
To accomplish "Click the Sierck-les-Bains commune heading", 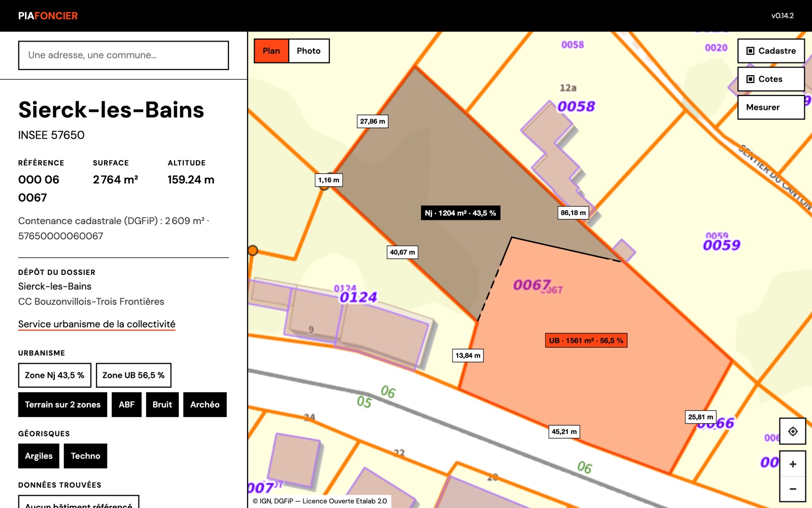I will point(111,110).
